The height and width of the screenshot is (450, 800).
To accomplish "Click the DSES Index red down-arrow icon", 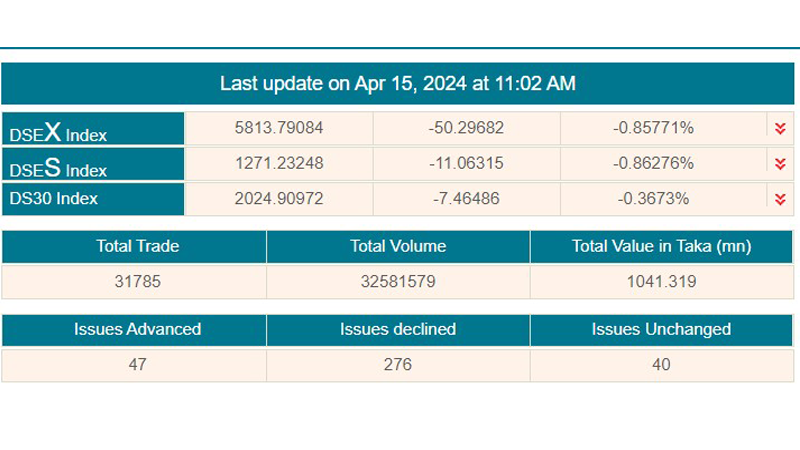I will pyautogui.click(x=780, y=163).
